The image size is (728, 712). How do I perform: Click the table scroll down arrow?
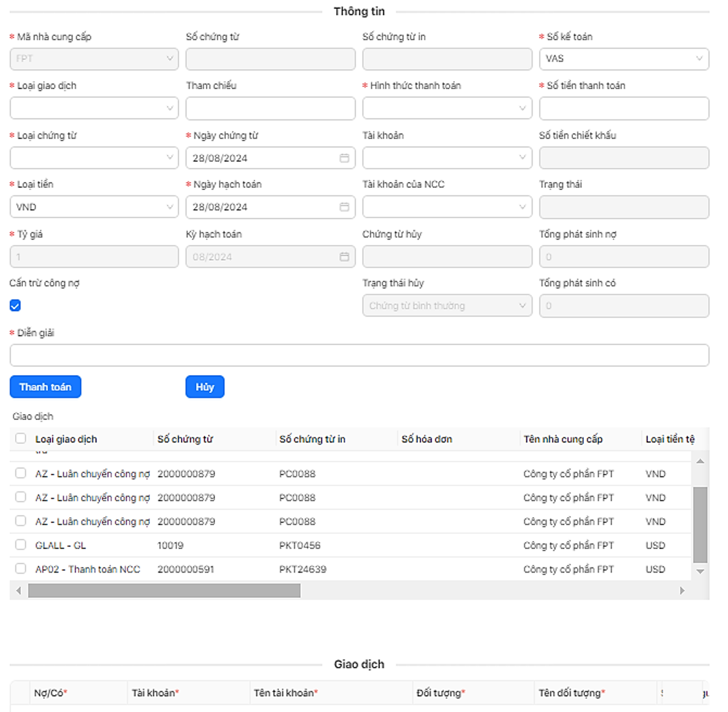point(700,571)
